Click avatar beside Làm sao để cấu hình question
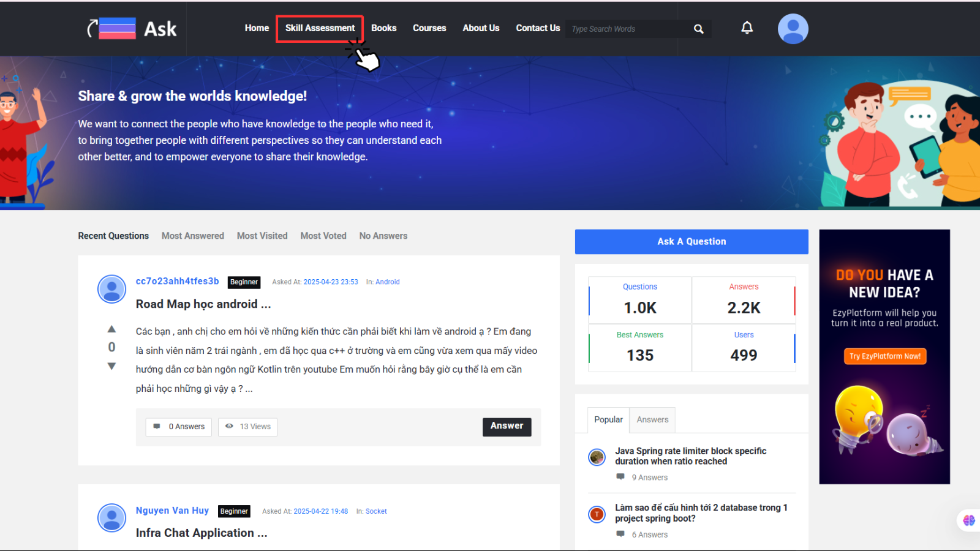This screenshot has height=551, width=980. [x=597, y=514]
